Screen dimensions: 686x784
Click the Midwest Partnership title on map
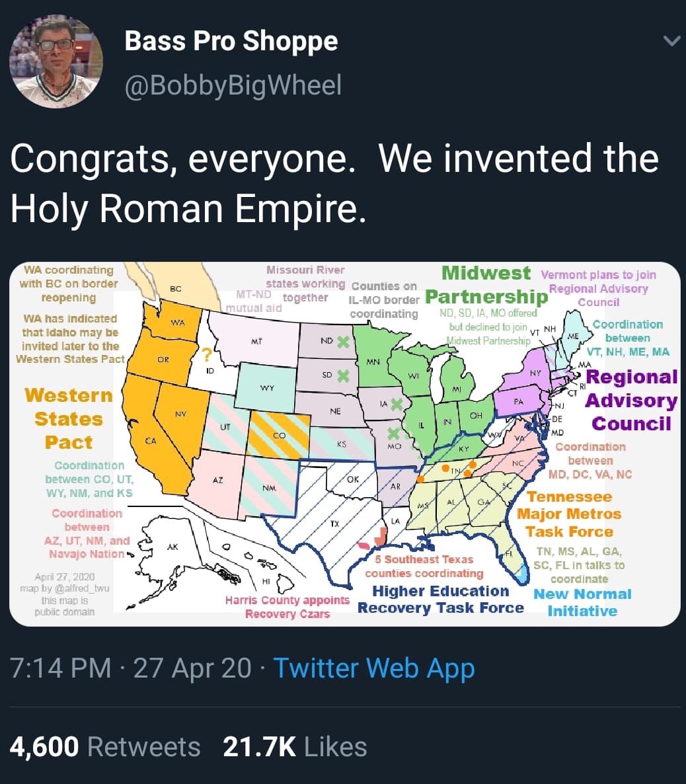coord(486,284)
